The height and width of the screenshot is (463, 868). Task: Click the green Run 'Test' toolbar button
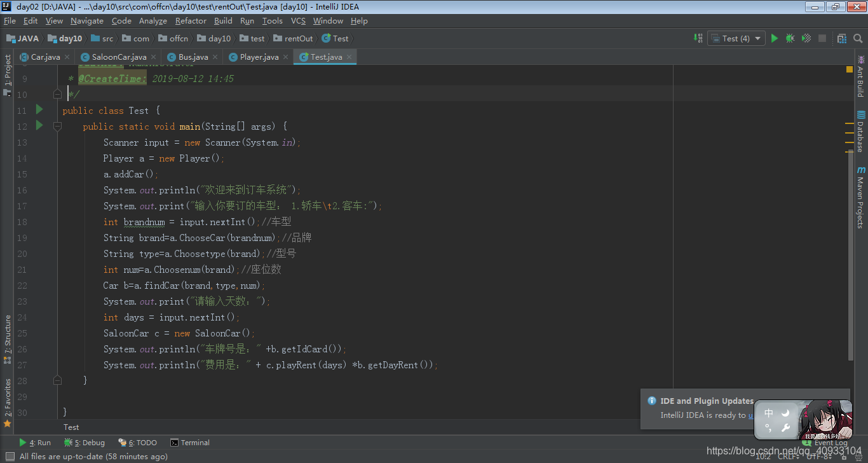[774, 38]
